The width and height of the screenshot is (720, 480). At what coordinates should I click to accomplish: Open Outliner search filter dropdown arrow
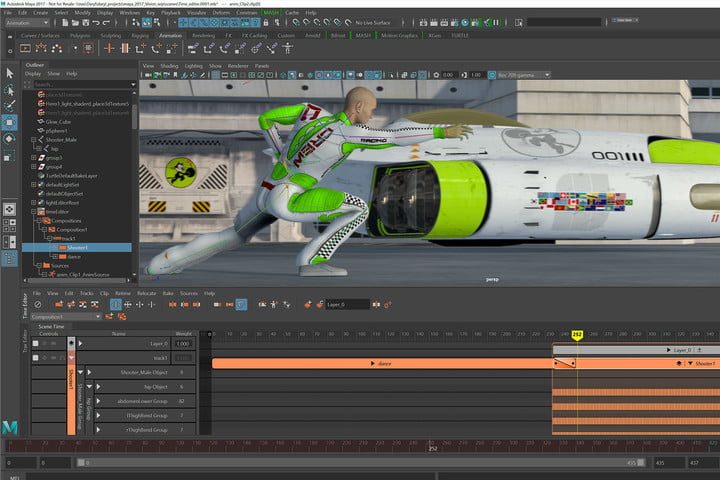133,85
